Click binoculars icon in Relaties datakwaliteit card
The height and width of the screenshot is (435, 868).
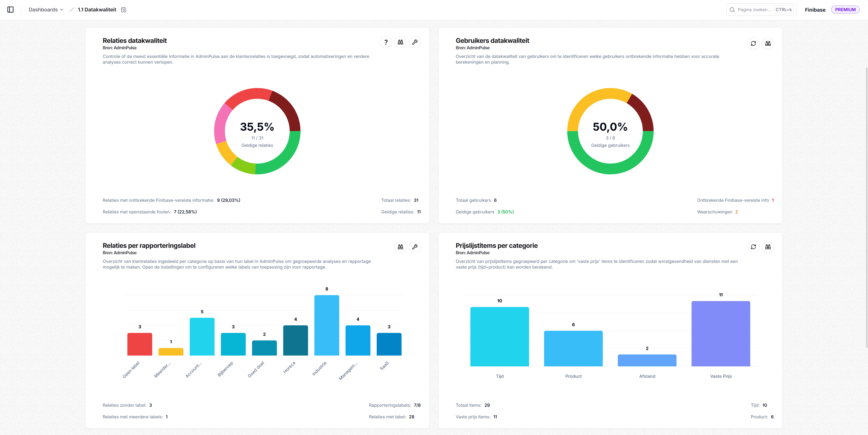tap(400, 42)
